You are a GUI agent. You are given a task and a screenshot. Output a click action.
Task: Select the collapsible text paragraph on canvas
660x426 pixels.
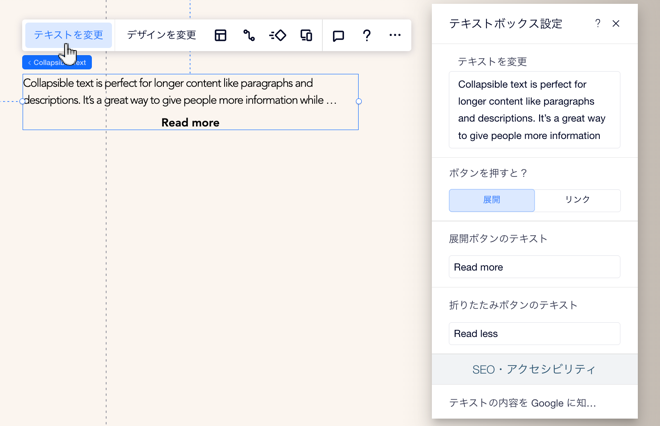180,92
